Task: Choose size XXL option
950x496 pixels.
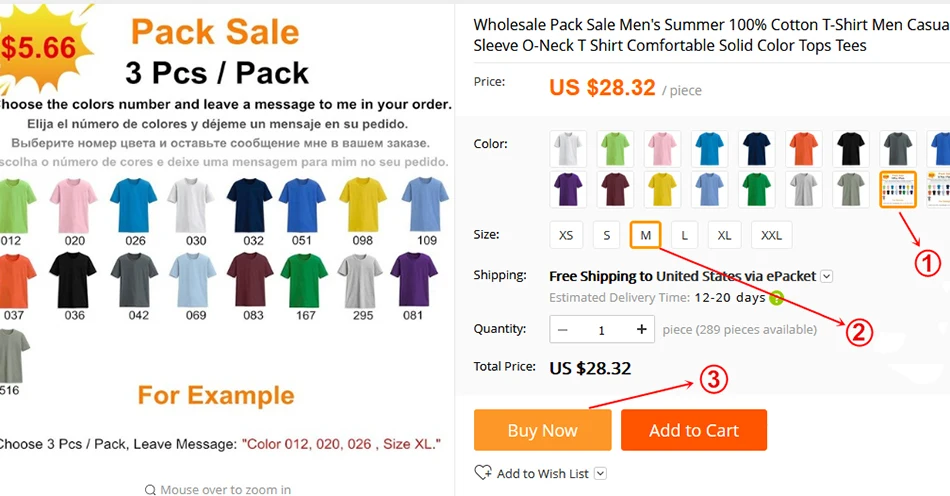Action: (771, 235)
